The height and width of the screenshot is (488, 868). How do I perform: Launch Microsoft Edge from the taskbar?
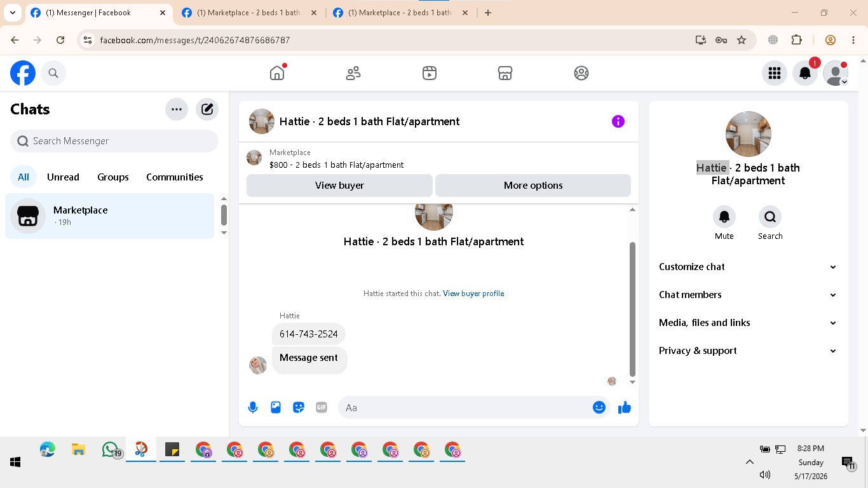pos(47,450)
